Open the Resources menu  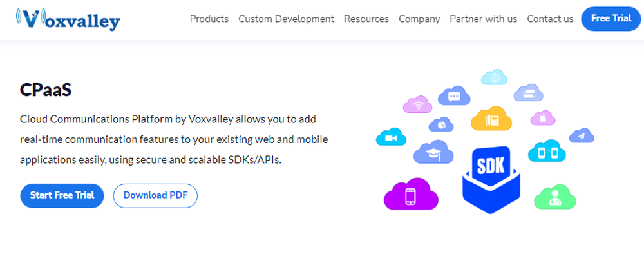tap(366, 19)
